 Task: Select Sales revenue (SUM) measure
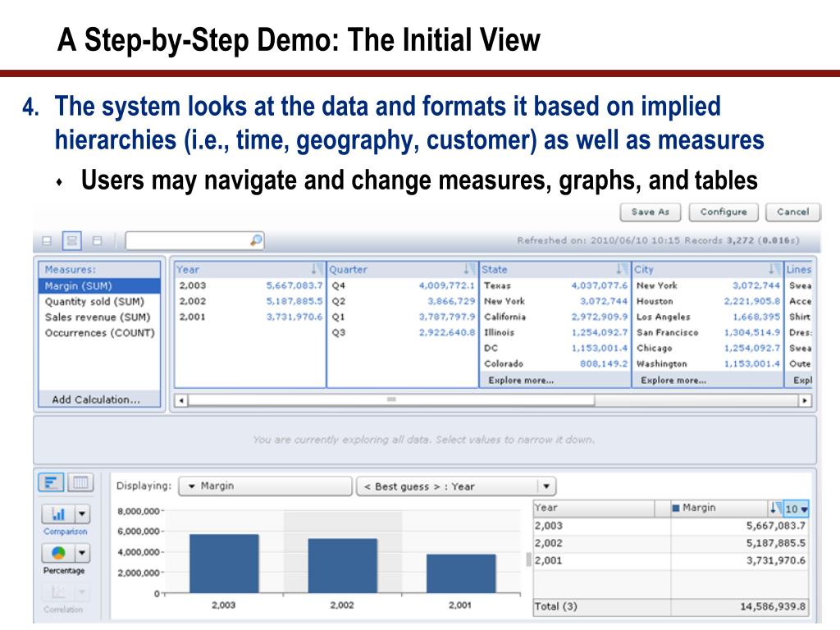pyautogui.click(x=99, y=317)
